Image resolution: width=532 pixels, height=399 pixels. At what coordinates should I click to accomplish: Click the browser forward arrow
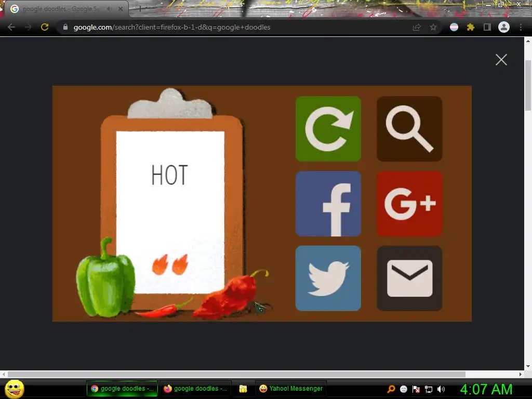point(28,27)
